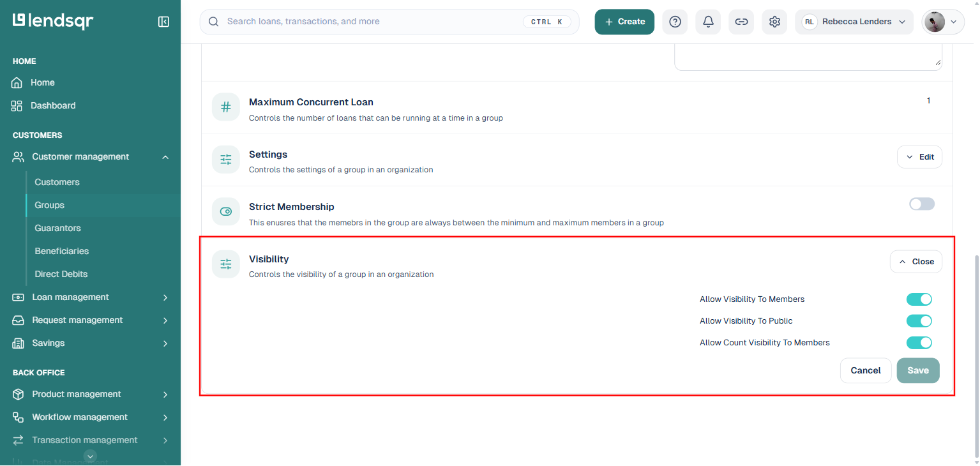The height and width of the screenshot is (466, 980).
Task: Click the user avatar photo
Action: tap(934, 22)
